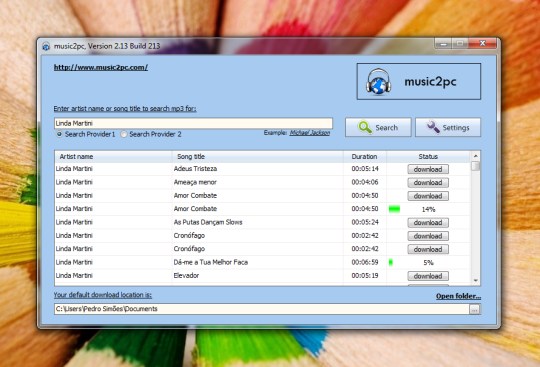
Task: Sort by Duration column header
Action: click(x=365, y=157)
